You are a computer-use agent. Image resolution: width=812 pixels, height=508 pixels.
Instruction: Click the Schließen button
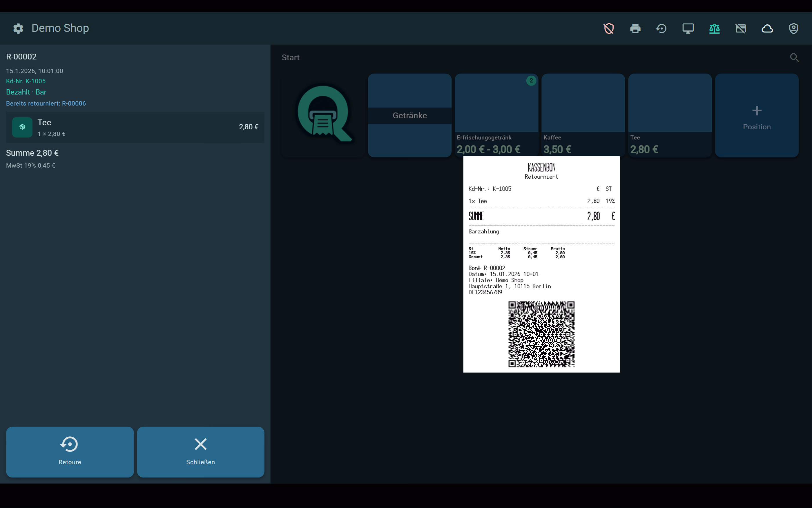click(201, 452)
